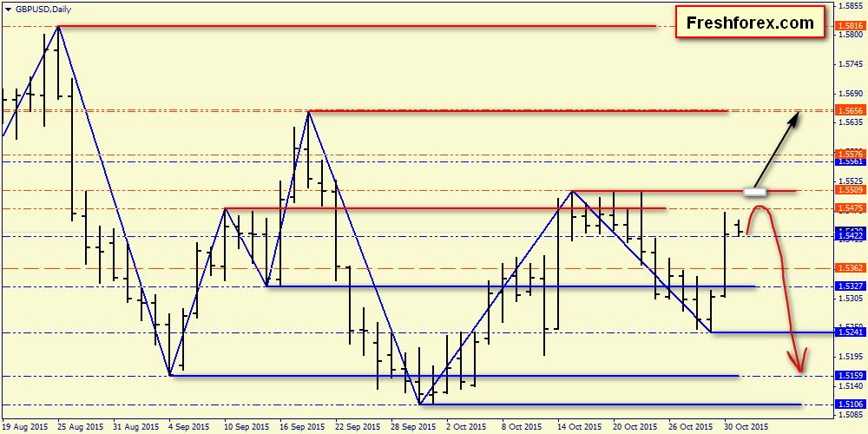Click the 20 Oct 2015 date label
Screen dimensions: 868x434
pyautogui.click(x=634, y=427)
